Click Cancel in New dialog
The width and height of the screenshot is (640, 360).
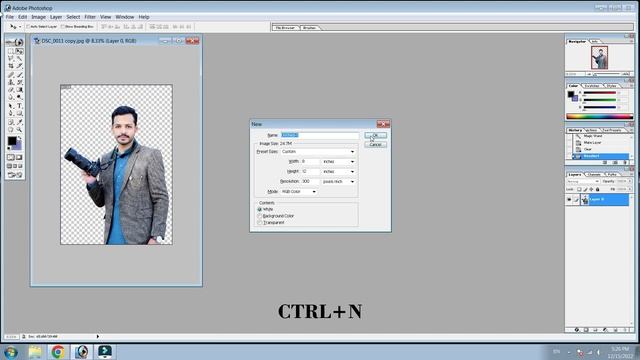(x=376, y=145)
